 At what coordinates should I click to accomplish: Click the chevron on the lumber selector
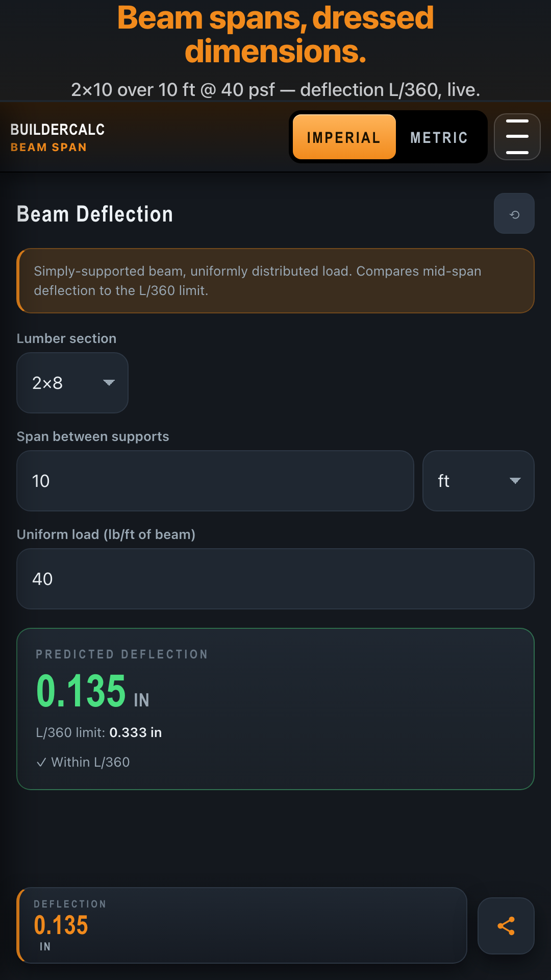click(x=109, y=383)
